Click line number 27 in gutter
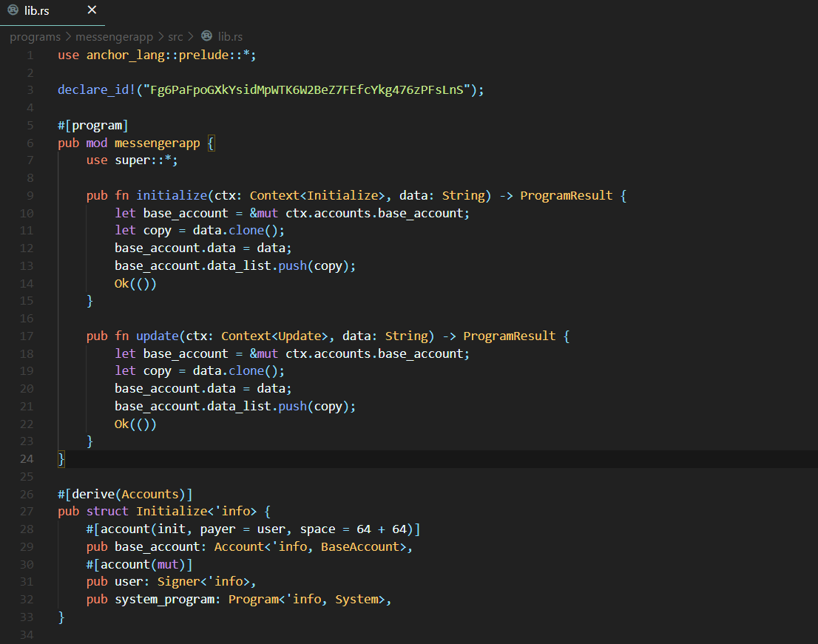Viewport: 818px width, 644px height. (27, 512)
